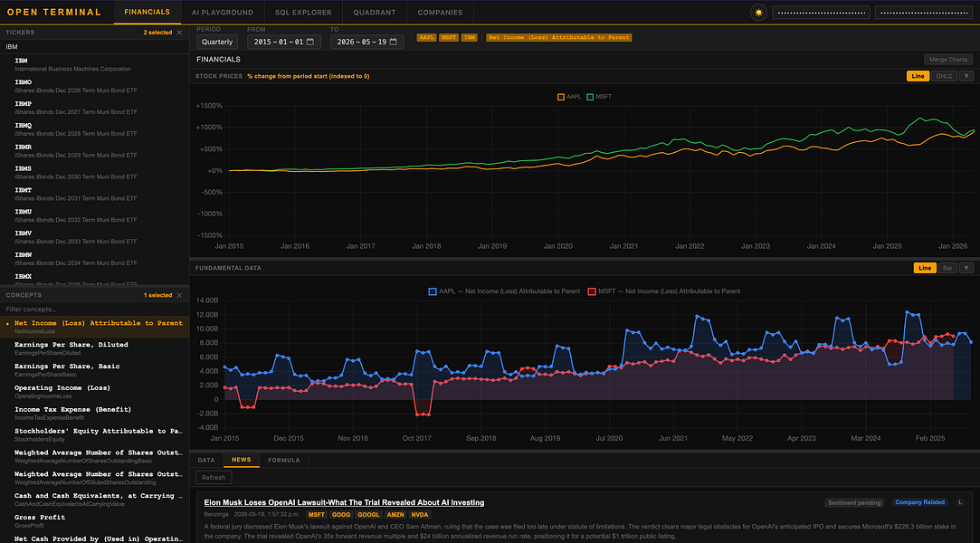Select IBM International Business Machines ticker
Viewport: 980px width, 543px height.
pyautogui.click(x=94, y=65)
